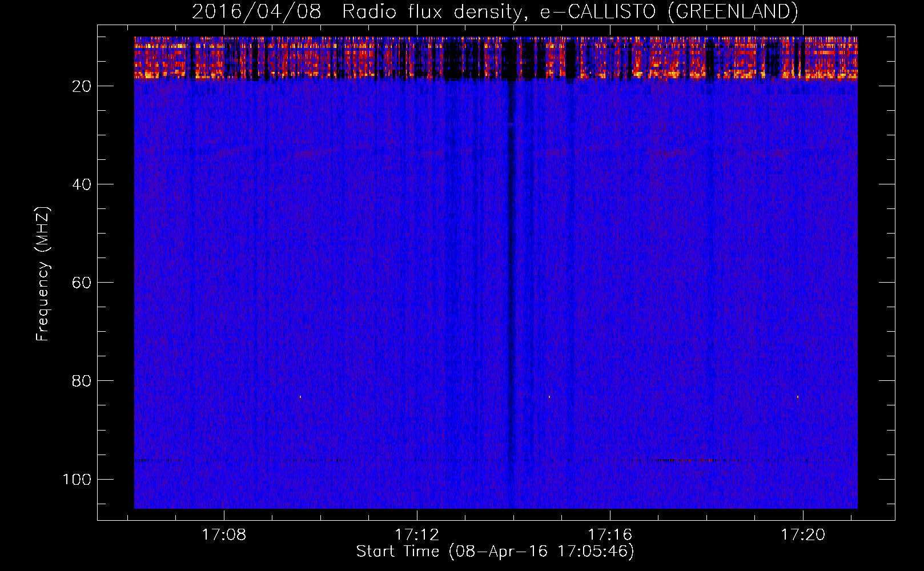Click the yellow spike near 83 MHz after 17:20
Screen dimensions: 924x571
tap(798, 396)
